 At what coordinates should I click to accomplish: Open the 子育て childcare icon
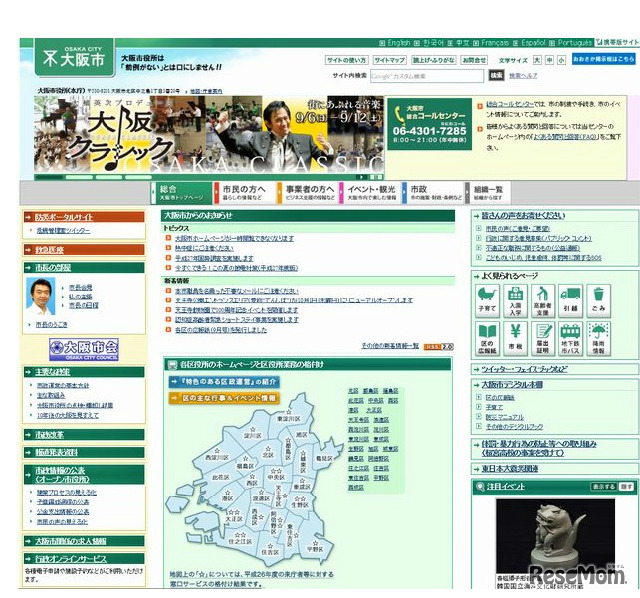tap(487, 300)
